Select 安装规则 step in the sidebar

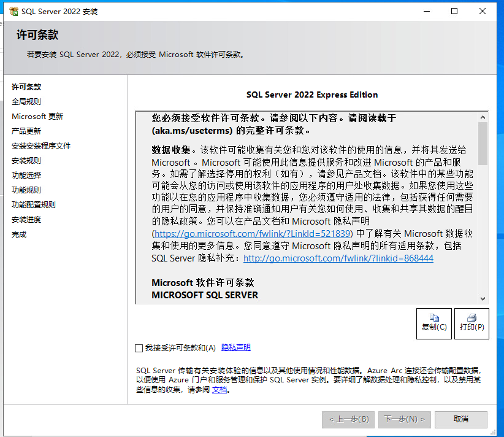(x=26, y=161)
